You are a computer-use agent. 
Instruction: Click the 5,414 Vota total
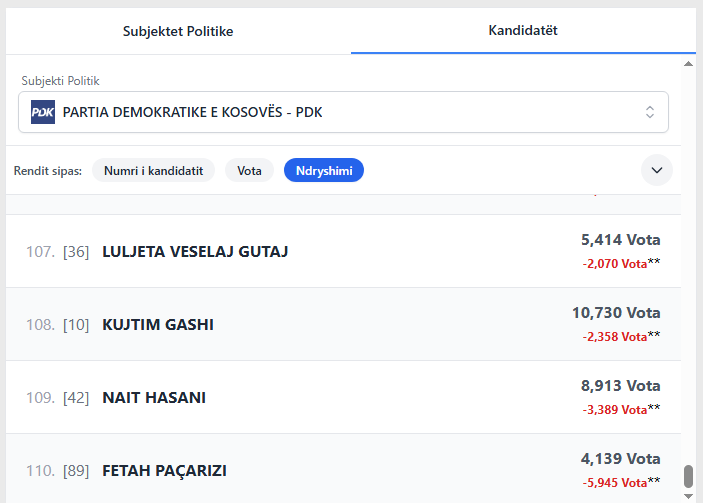(x=620, y=240)
